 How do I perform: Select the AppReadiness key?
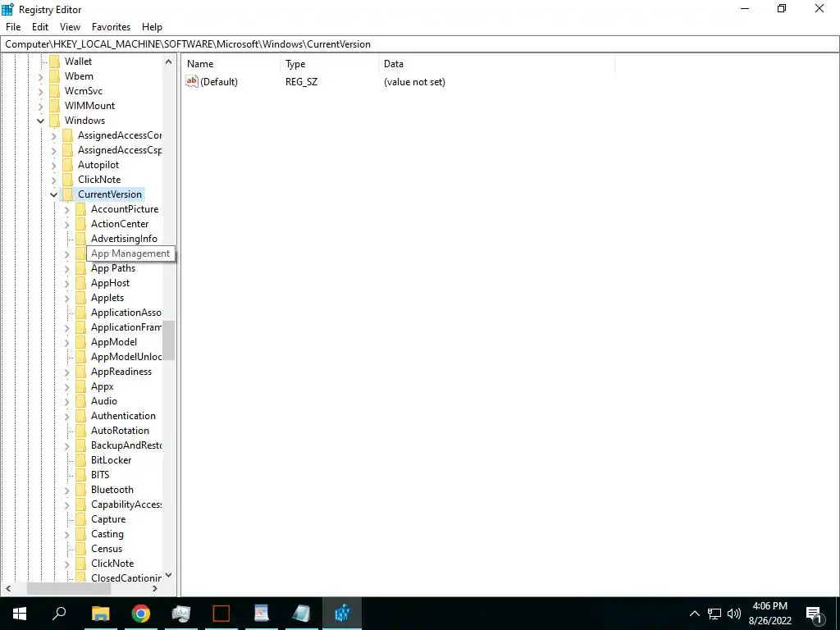tap(121, 372)
